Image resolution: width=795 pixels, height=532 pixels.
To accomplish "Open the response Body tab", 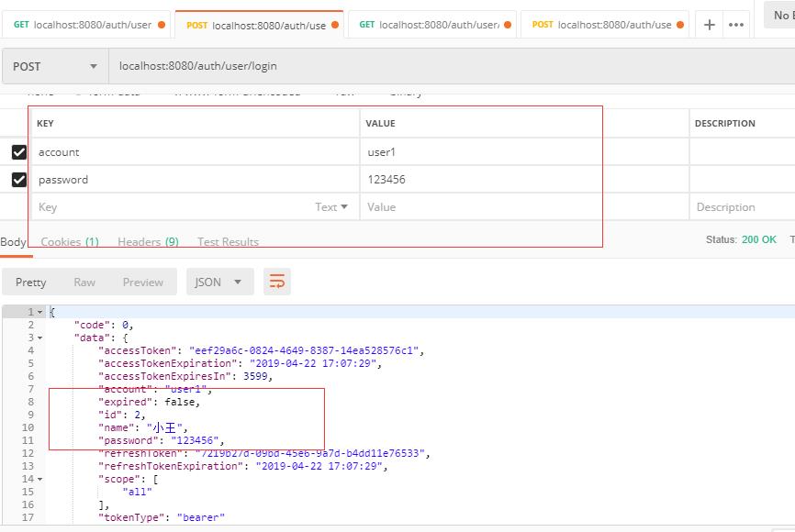I will pos(13,242).
